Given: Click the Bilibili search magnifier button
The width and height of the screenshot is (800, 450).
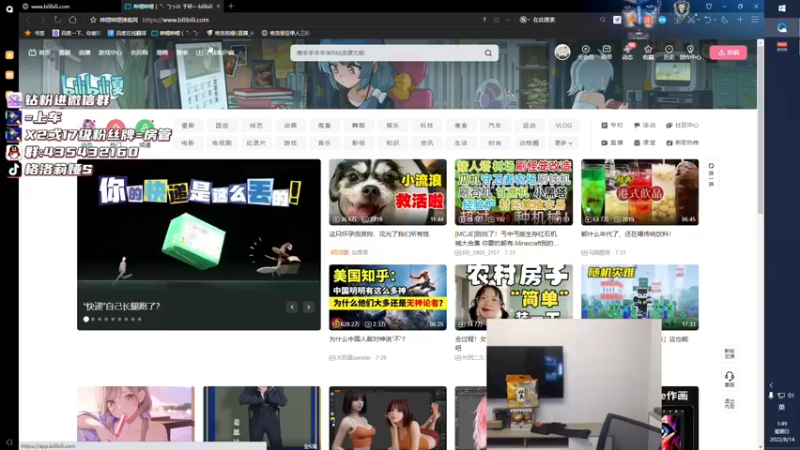Looking at the screenshot, I should click(488, 53).
